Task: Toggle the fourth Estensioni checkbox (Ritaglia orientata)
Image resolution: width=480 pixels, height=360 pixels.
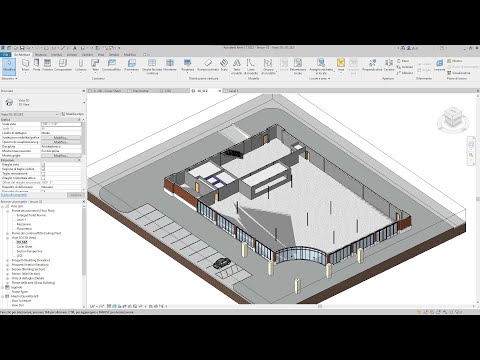Action: (x=43, y=178)
